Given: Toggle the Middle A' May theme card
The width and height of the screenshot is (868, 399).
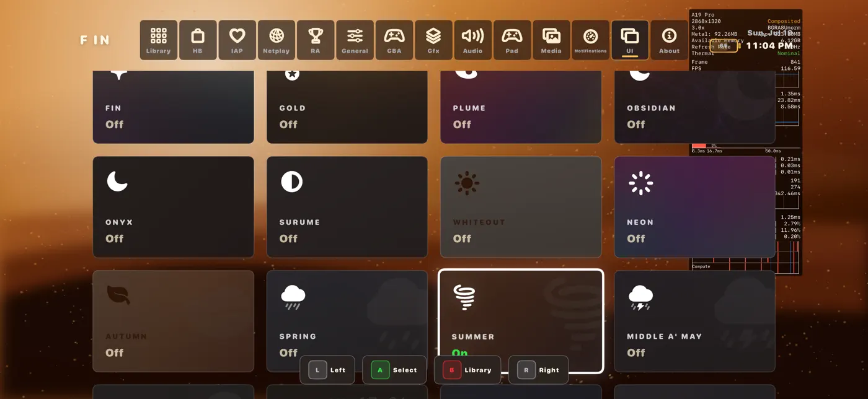Looking at the screenshot, I should coord(694,321).
